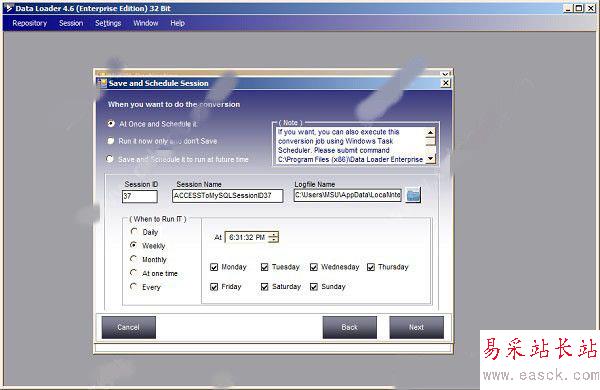Proceed with the Next button
The height and width of the screenshot is (390, 600).
(x=416, y=327)
